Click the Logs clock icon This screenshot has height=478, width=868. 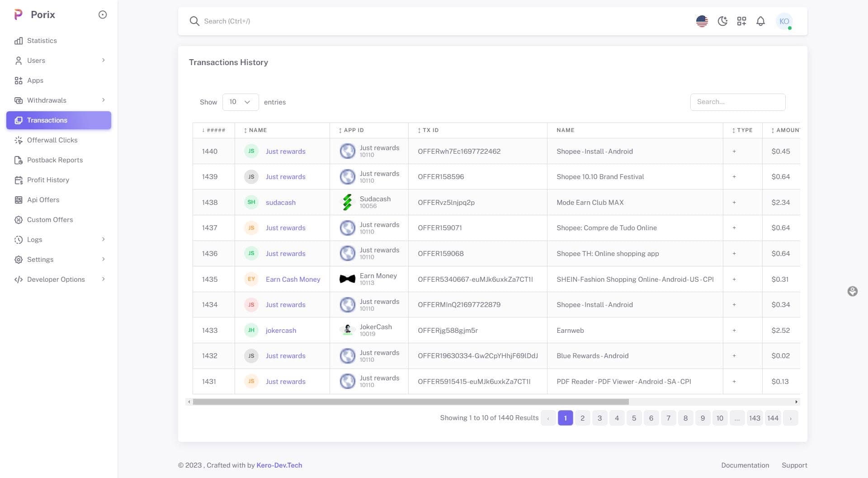click(19, 240)
